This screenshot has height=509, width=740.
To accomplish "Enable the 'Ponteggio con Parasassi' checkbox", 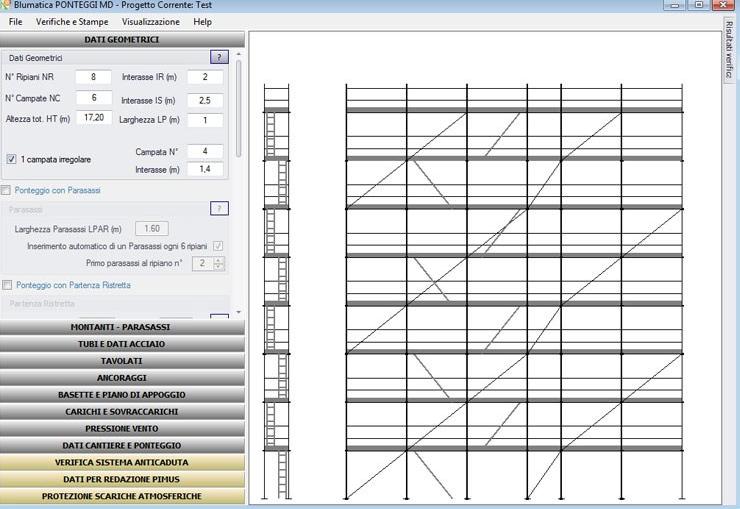I will coord(7,190).
